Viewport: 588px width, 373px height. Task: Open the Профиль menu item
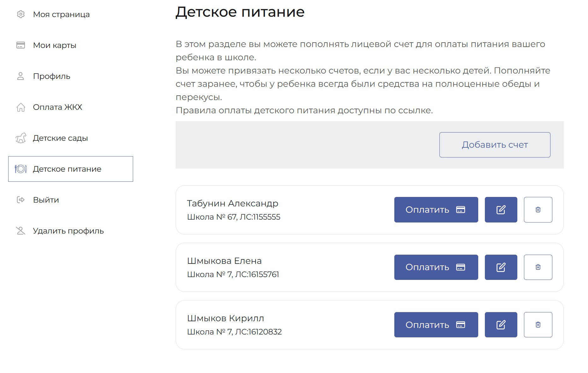[51, 76]
